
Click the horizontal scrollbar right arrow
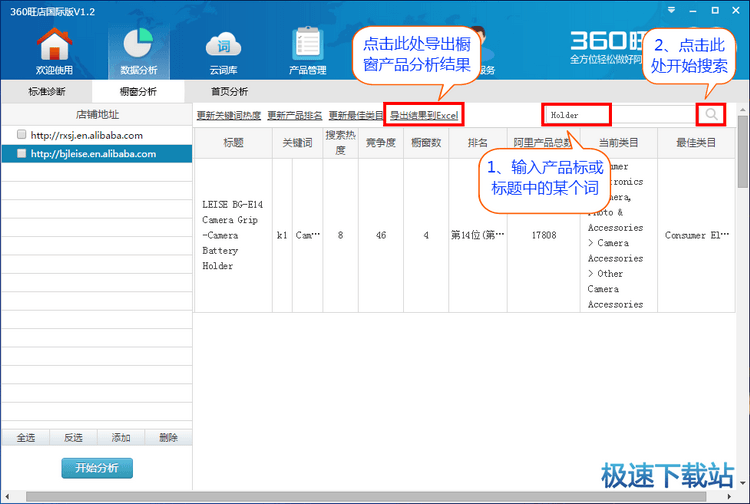click(x=729, y=497)
